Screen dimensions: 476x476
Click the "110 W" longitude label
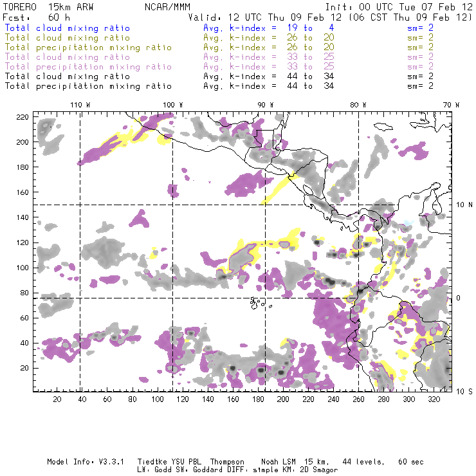tap(80, 105)
